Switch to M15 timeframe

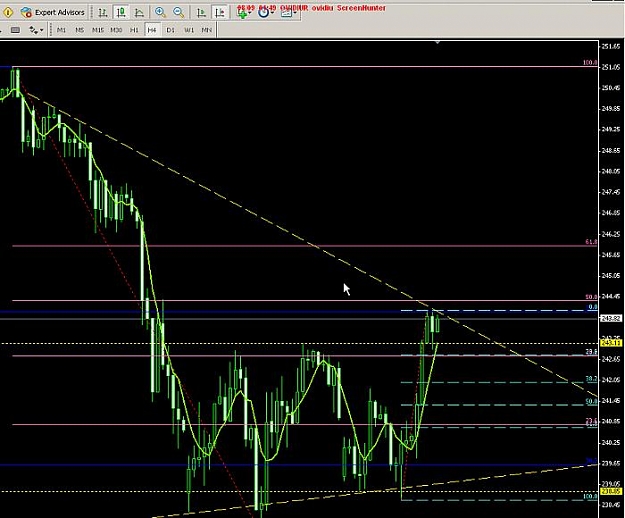(98, 30)
